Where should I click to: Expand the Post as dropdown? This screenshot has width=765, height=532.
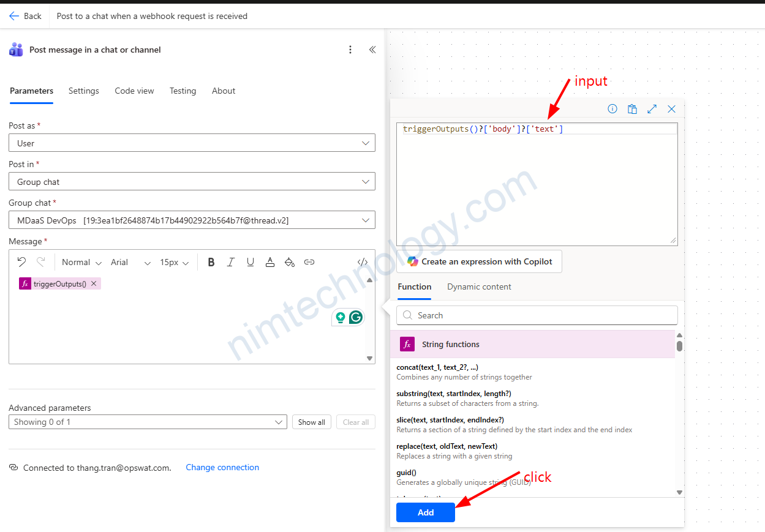[192, 143]
